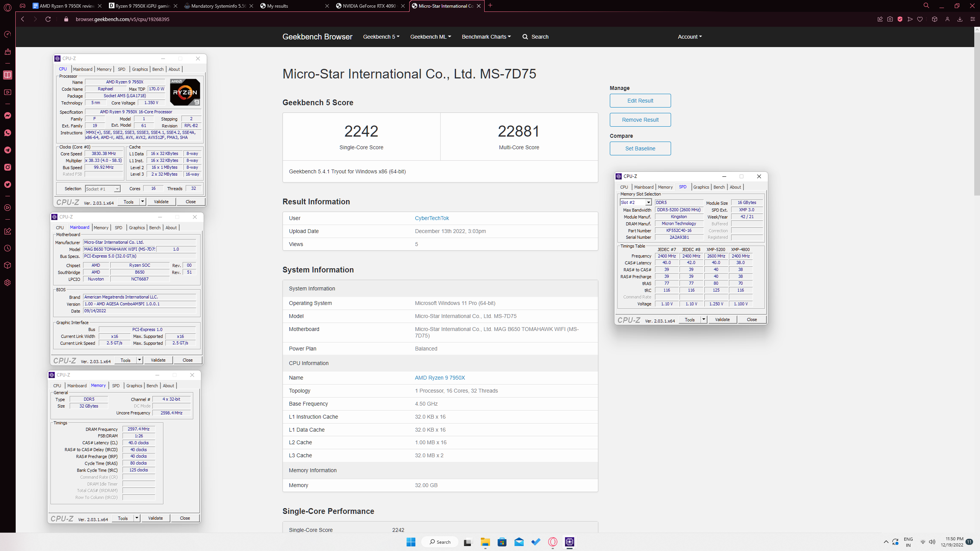Click the Set Baseline button
980x551 pixels.
[x=640, y=148]
